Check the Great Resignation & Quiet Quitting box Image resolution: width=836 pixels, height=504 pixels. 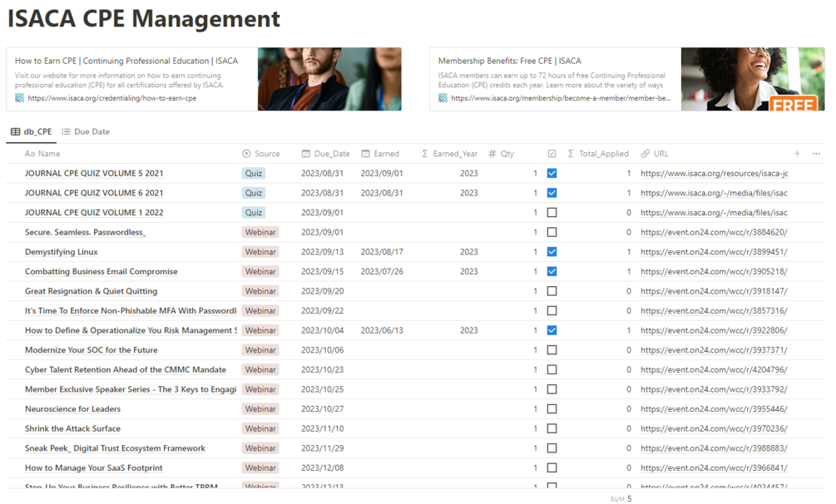[552, 291]
